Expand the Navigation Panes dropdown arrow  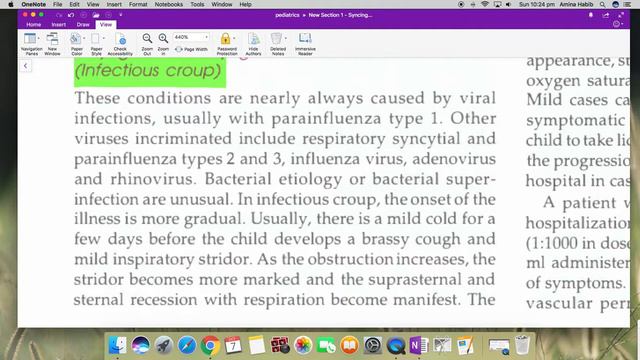click(39, 38)
